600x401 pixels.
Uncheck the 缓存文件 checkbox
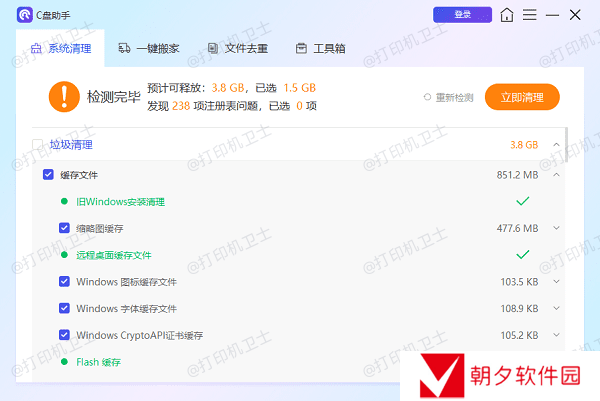48,174
